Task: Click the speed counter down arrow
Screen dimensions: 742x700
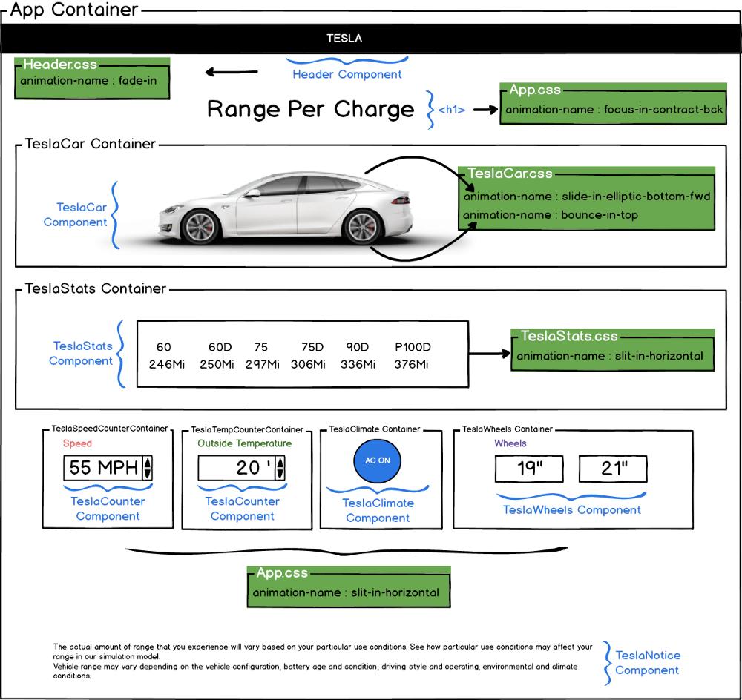Action: [x=147, y=473]
